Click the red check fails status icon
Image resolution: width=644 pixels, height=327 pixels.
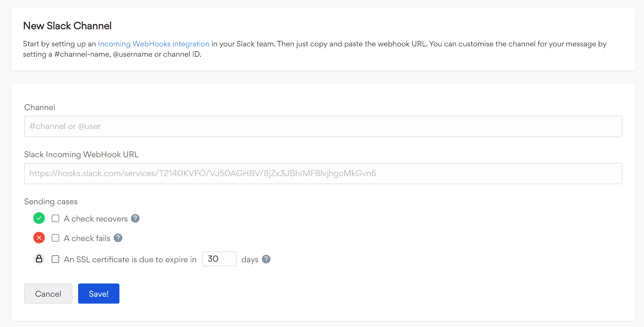point(39,238)
